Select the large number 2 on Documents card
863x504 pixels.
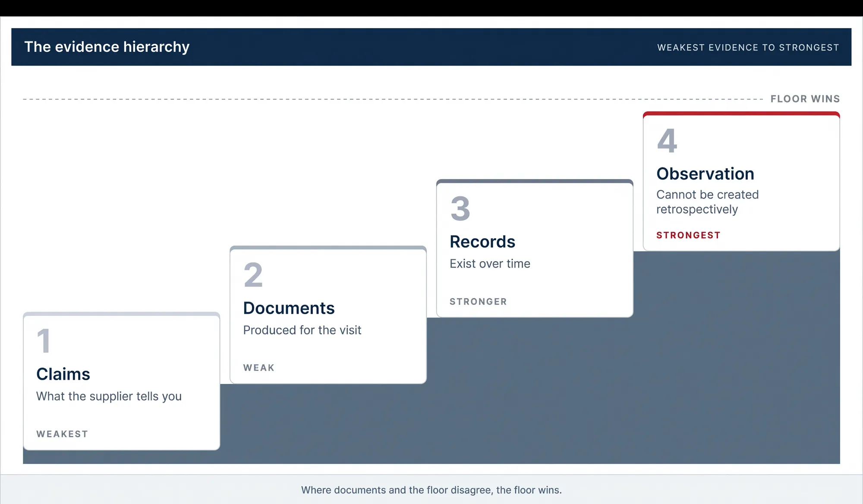coord(253,275)
